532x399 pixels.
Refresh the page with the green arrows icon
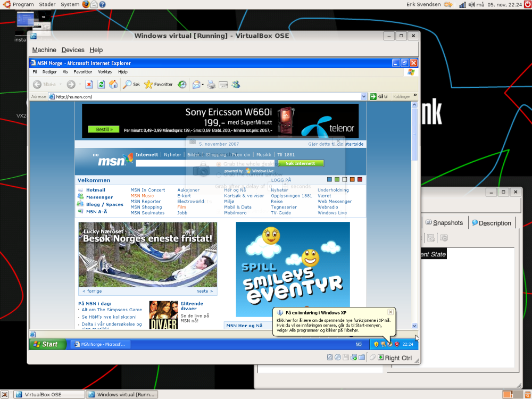pos(101,85)
